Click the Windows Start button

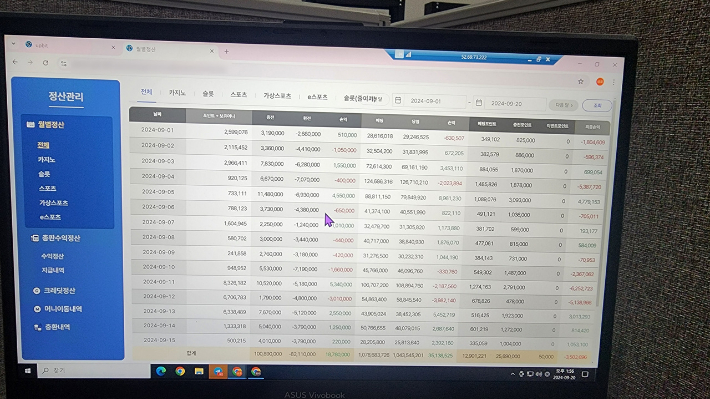[28, 370]
